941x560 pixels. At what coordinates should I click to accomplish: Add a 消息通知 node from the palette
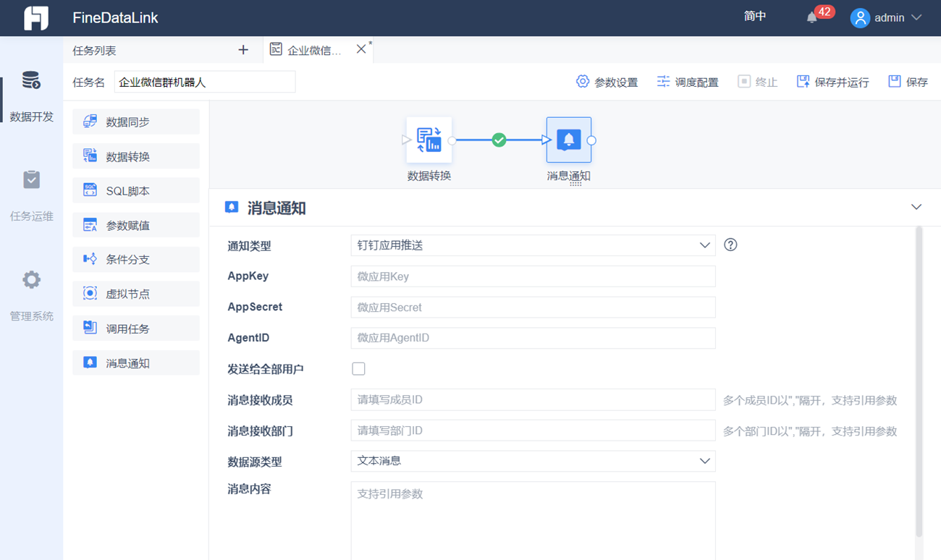pyautogui.click(x=136, y=363)
